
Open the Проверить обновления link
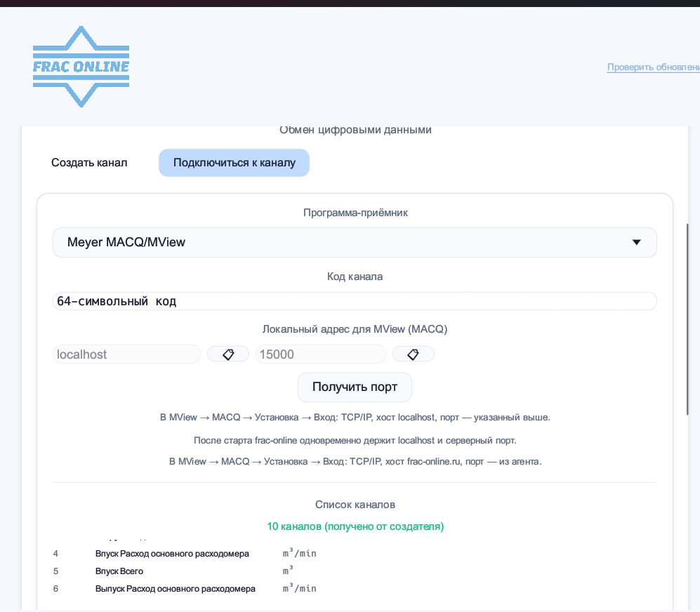[x=653, y=67]
